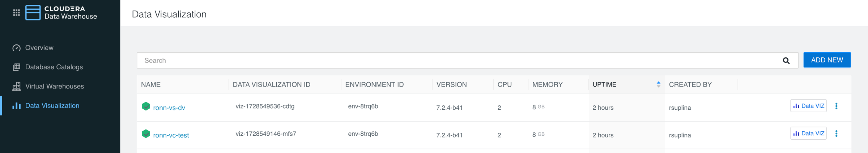Screen dimensions: 868x153
Task: Open the kebab menu for ronn-vs-dv
Action: [836, 106]
